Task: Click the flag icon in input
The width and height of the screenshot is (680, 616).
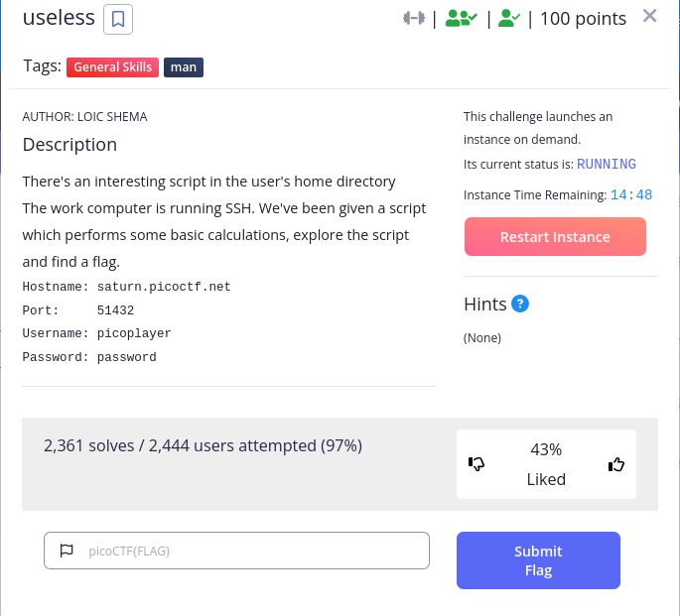Action: tap(67, 551)
